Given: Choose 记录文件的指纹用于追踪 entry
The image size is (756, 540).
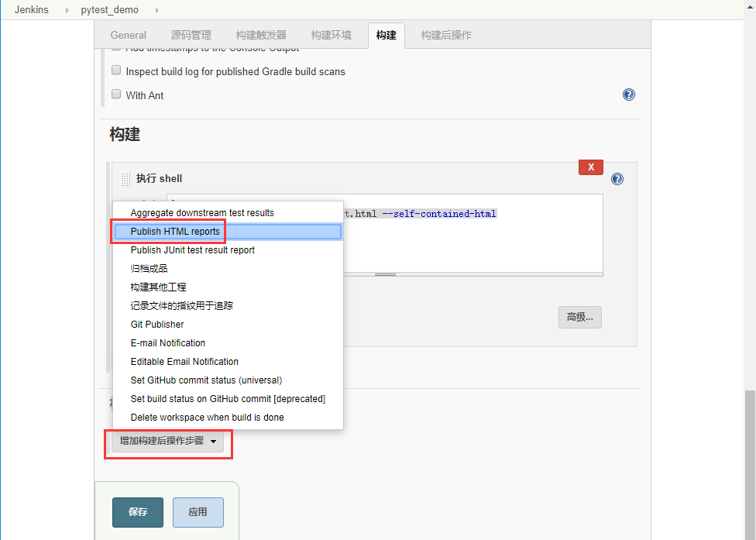Looking at the screenshot, I should click(228, 306).
